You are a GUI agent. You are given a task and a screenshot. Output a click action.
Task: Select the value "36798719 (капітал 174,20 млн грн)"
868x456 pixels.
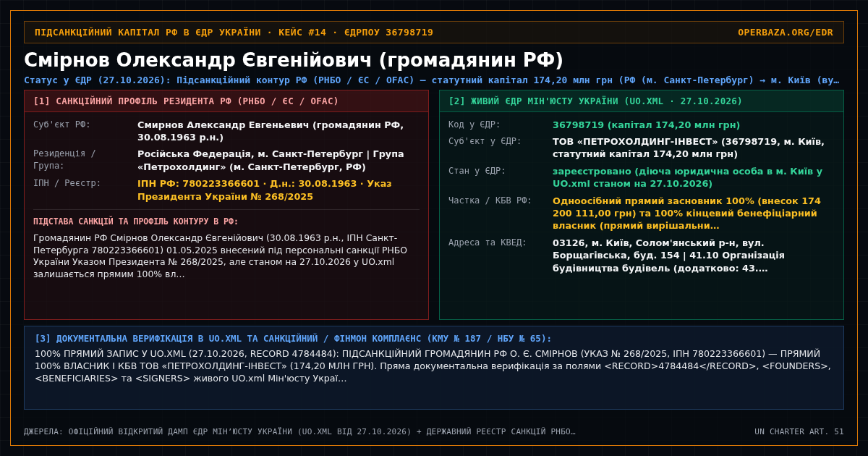(x=646, y=125)
